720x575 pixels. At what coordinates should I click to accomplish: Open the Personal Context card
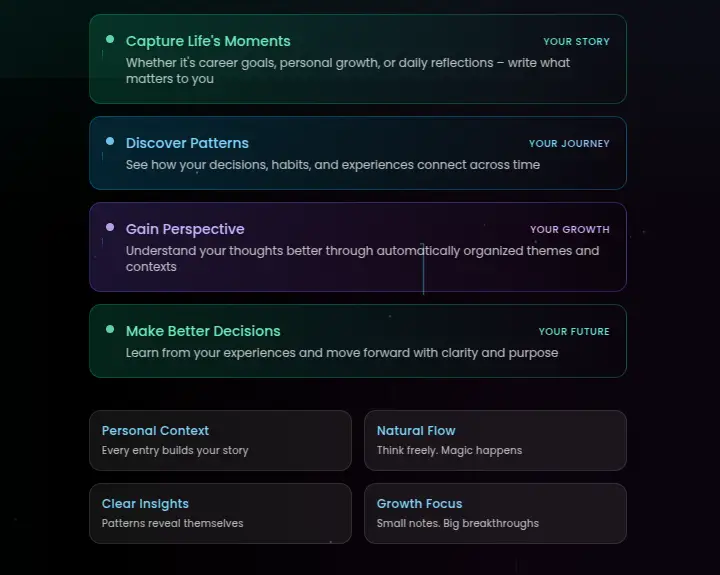coord(220,440)
